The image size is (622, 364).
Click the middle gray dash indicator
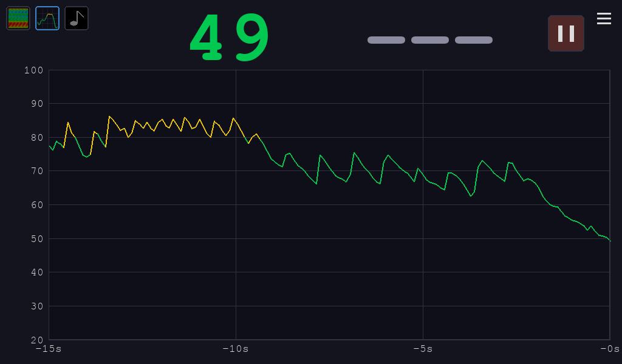[x=429, y=40]
